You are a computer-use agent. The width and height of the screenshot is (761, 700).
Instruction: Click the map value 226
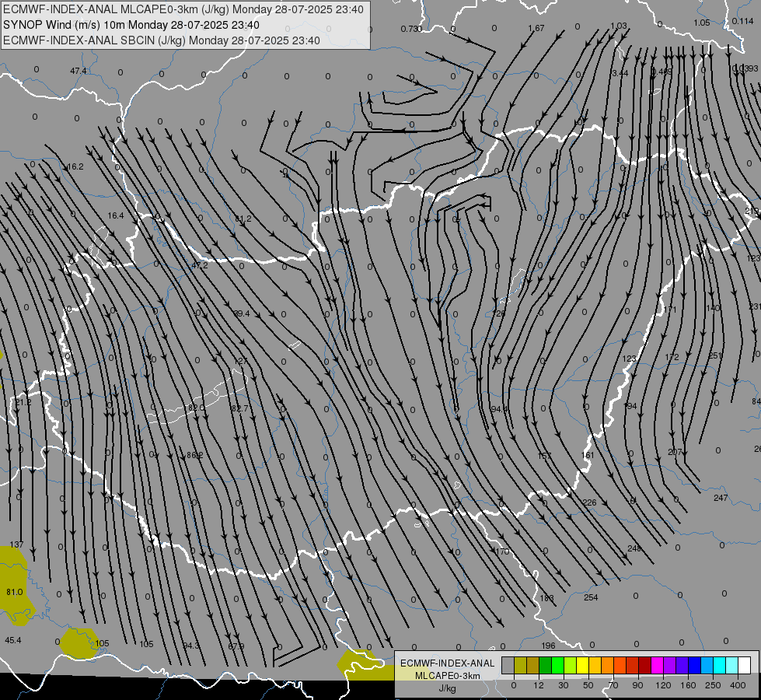tap(589, 502)
